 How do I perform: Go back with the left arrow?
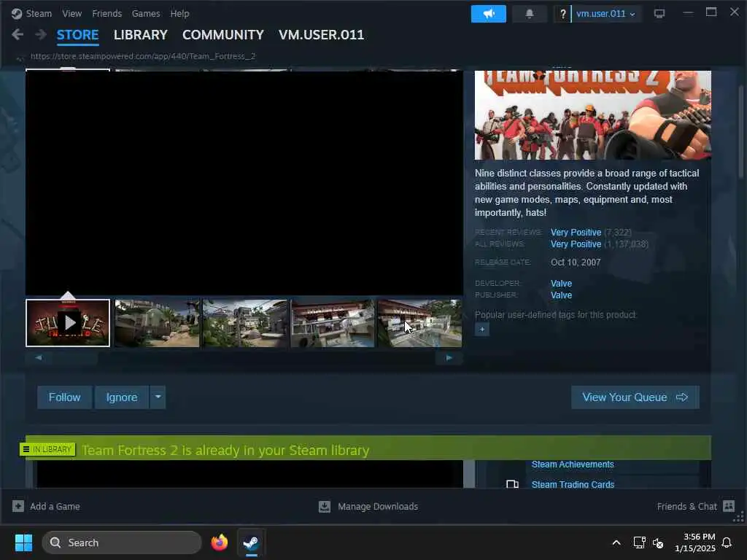tap(18, 34)
